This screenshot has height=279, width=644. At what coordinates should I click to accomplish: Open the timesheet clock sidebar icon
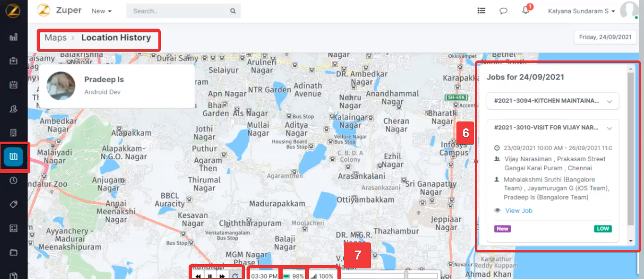pos(14,180)
